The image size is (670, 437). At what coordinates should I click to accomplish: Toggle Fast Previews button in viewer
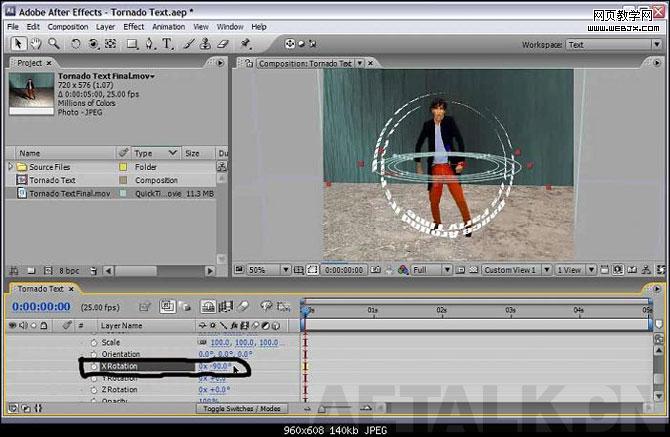(618, 270)
